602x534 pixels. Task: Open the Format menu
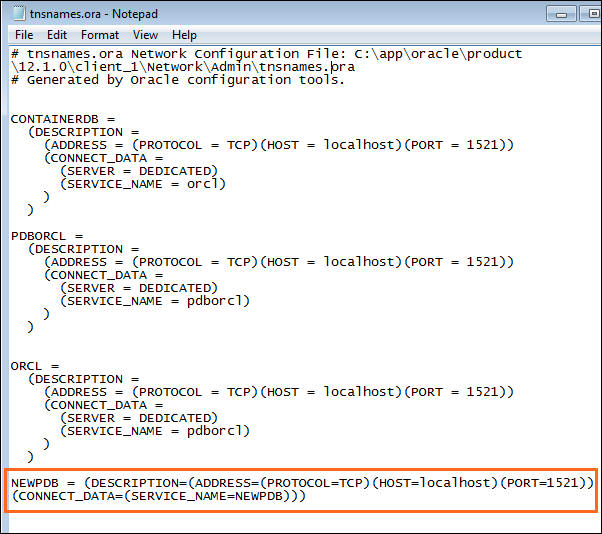[100, 35]
